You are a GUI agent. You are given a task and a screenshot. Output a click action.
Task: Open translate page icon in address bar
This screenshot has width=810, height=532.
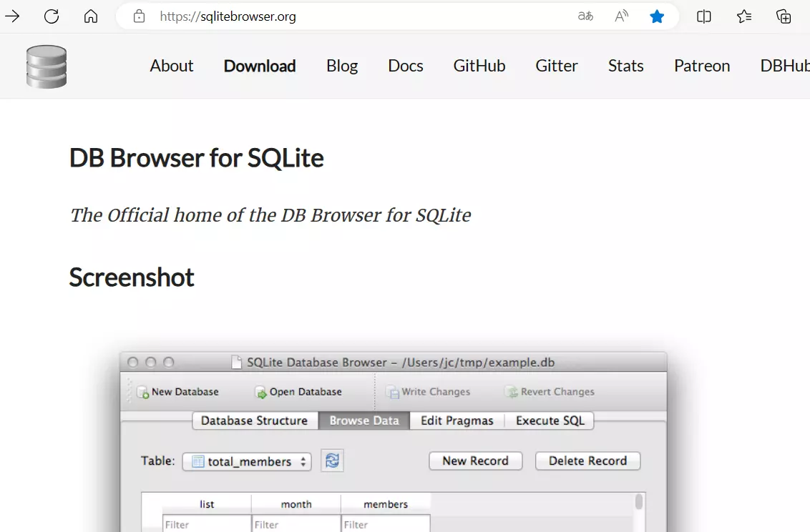585,16
